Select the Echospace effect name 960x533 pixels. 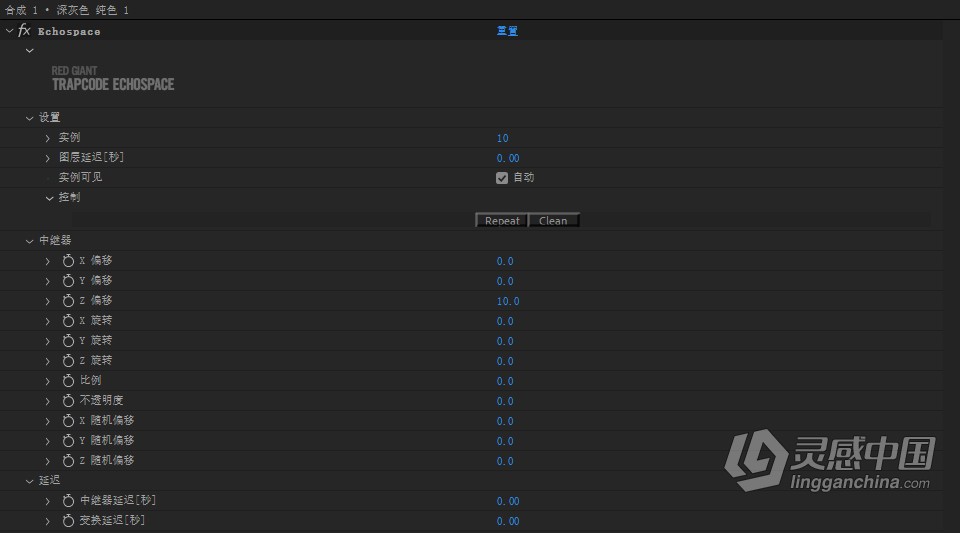coord(69,31)
